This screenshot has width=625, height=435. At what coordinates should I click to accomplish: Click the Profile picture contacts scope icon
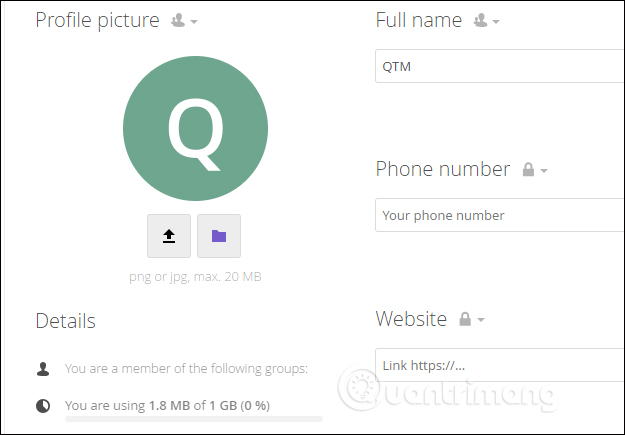(x=178, y=20)
